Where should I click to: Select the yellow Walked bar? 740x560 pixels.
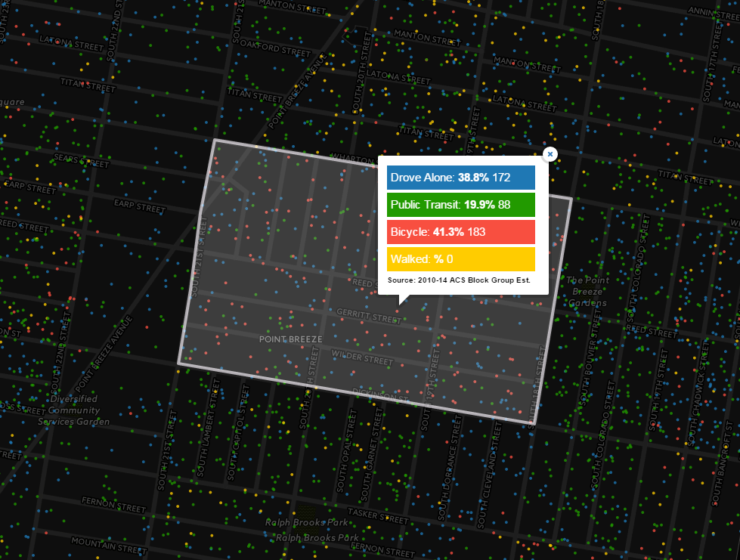pyautogui.click(x=461, y=259)
